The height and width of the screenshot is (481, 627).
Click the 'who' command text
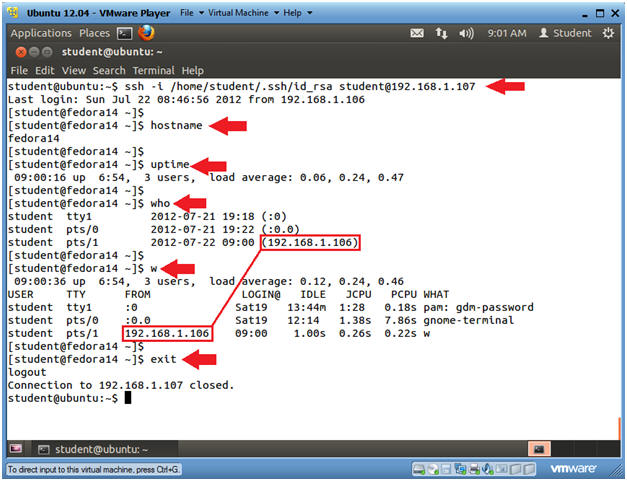tap(160, 204)
